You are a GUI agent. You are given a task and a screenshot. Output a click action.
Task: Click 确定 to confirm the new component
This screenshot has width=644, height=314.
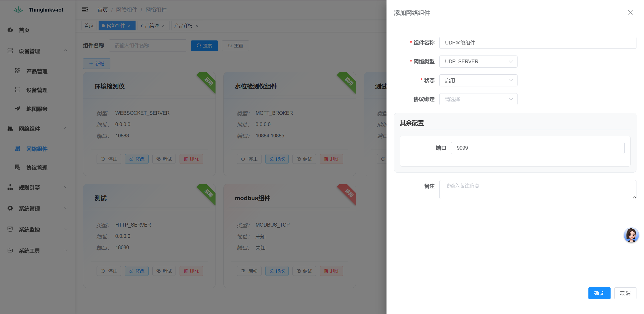pos(599,293)
